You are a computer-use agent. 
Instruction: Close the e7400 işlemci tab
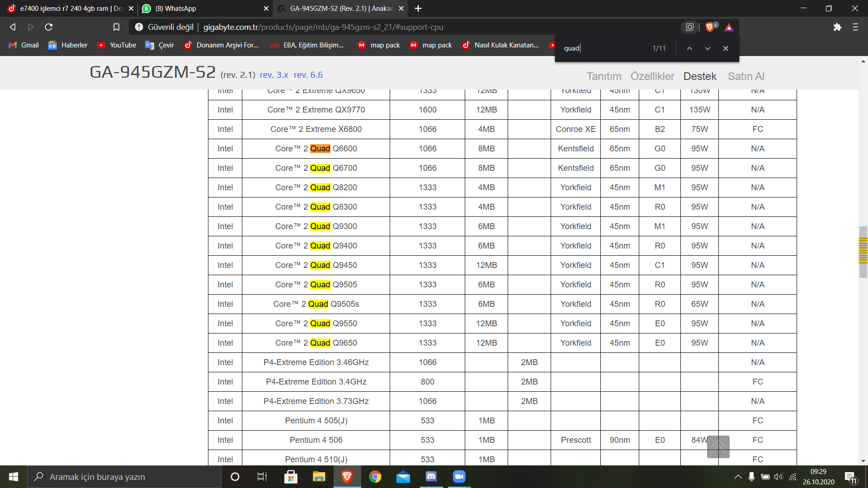click(131, 9)
